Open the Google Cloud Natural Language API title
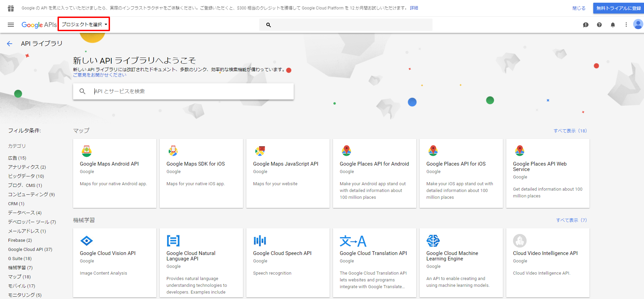644x299 pixels. [x=191, y=256]
